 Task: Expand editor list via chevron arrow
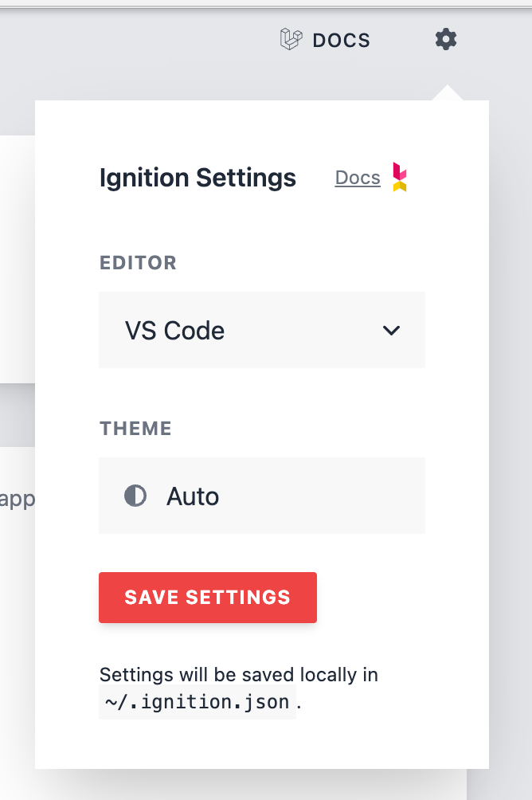(391, 331)
